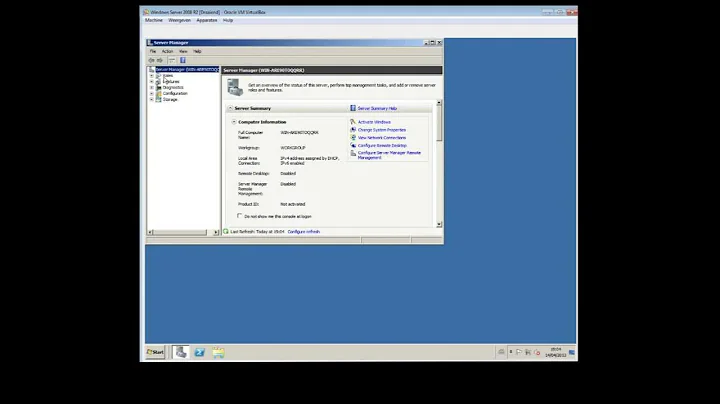Collapse the Server Summary section
The image size is (720, 404).
pos(231,108)
